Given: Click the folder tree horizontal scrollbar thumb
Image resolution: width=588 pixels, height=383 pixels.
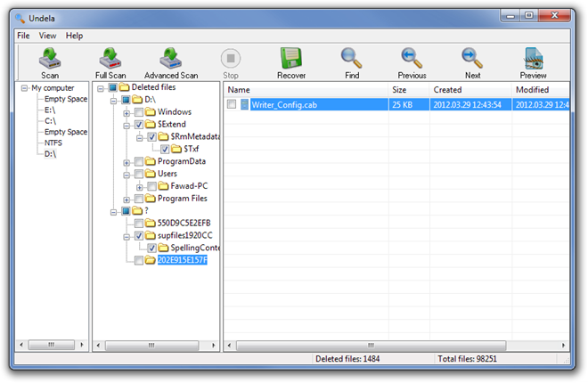Looking at the screenshot, I should click(151, 346).
